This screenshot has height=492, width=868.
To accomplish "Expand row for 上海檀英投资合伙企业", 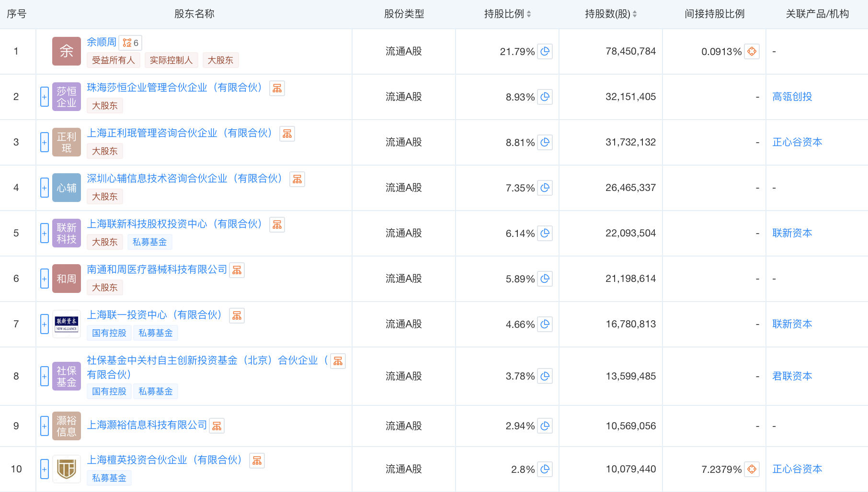I will click(45, 469).
